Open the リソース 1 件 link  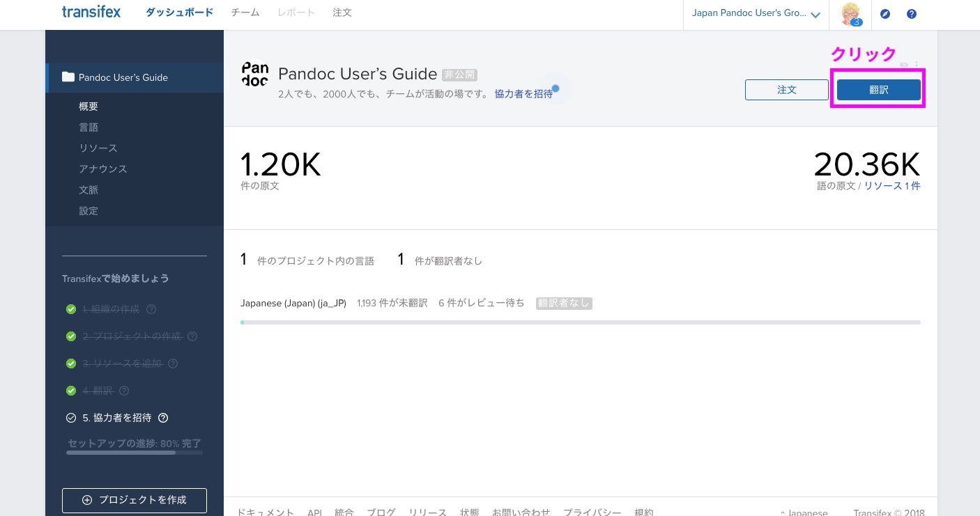(x=892, y=186)
